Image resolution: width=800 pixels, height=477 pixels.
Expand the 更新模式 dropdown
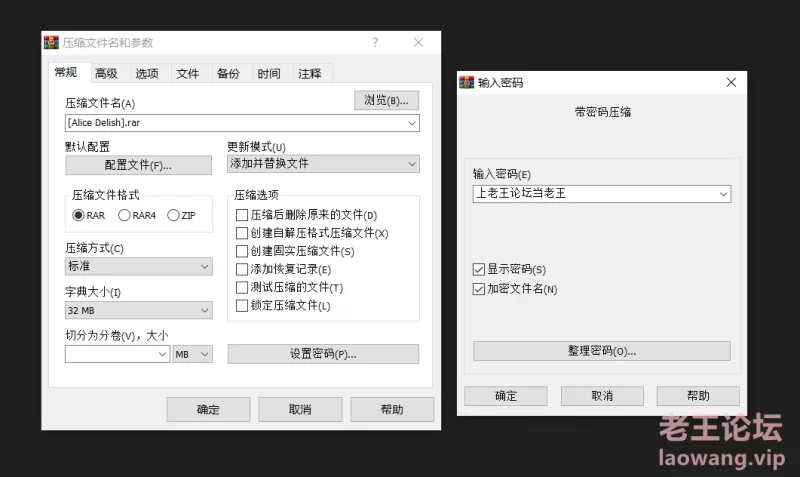click(412, 164)
